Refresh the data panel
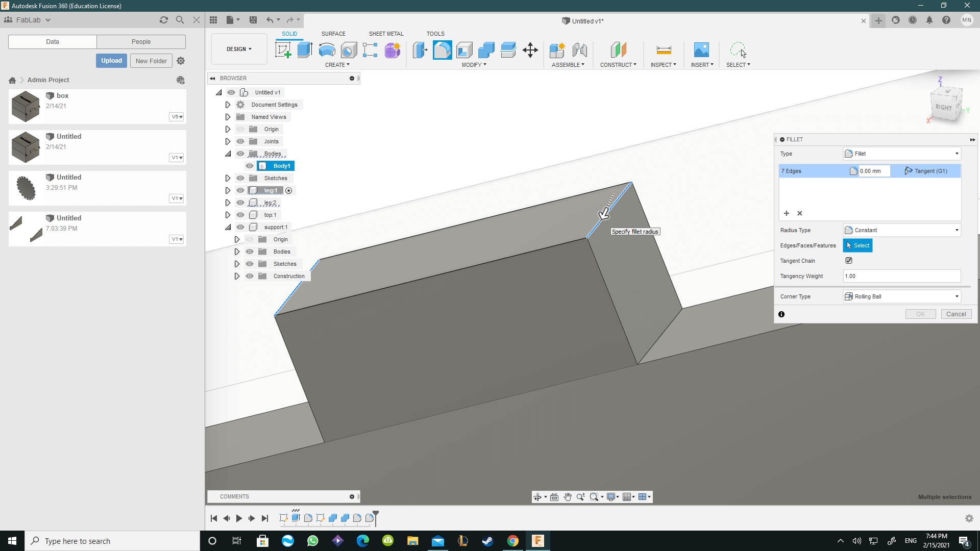 164,20
